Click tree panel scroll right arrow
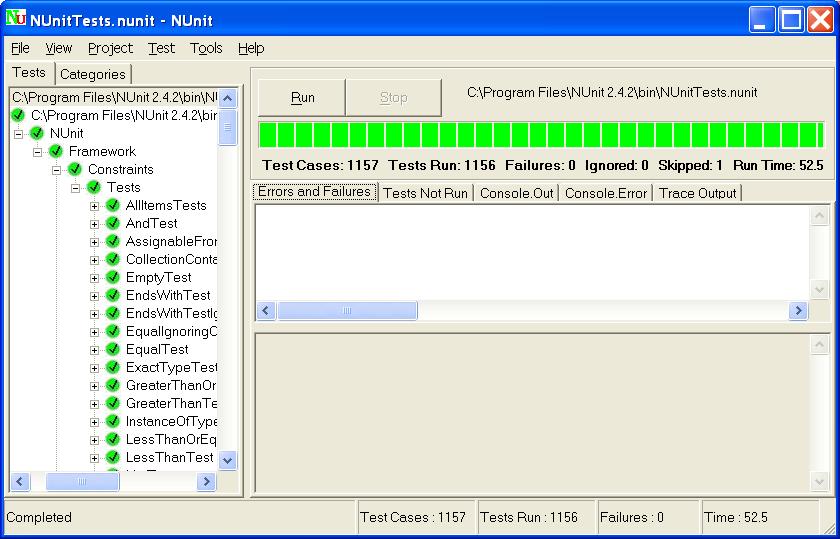The width and height of the screenshot is (840, 539). coord(206,481)
